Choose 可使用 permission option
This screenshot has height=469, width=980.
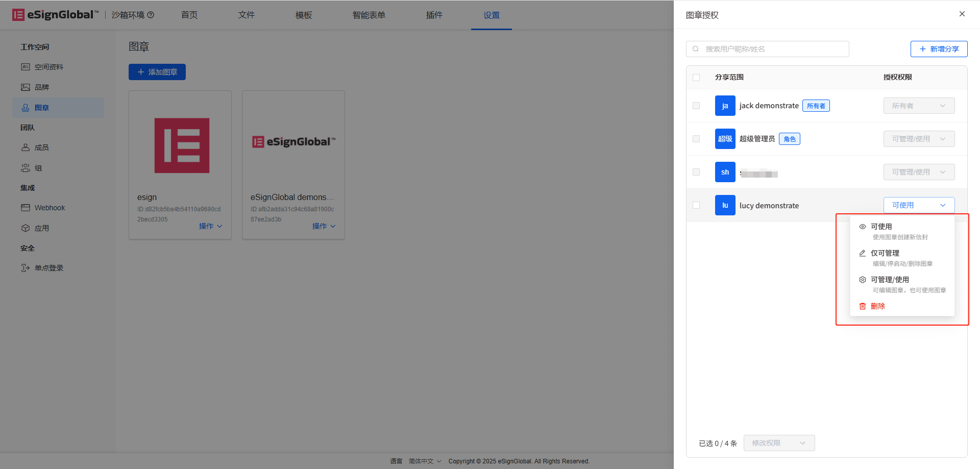pos(902,231)
